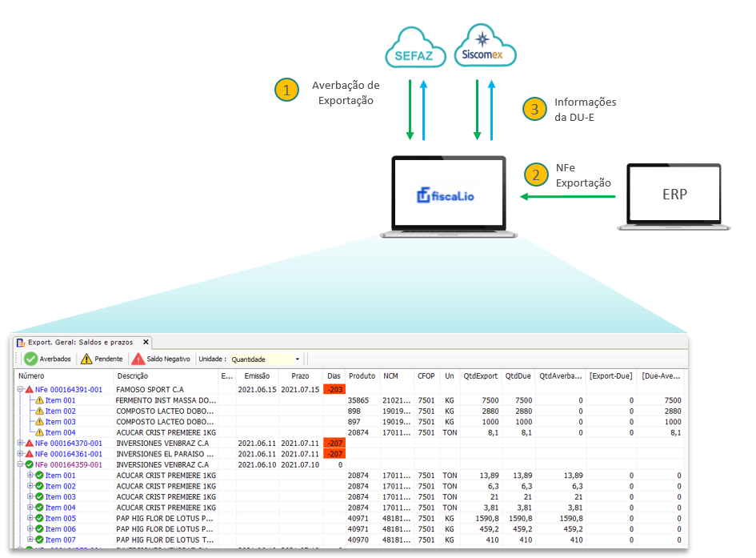
Task: Expand the NFe 000164370-001 tree node
Action: pyautogui.click(x=20, y=443)
